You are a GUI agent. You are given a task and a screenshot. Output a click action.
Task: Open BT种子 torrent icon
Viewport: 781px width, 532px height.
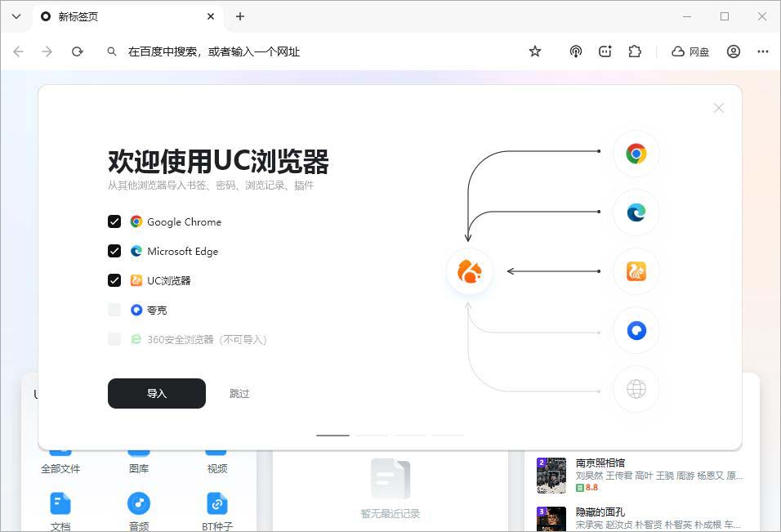click(216, 503)
